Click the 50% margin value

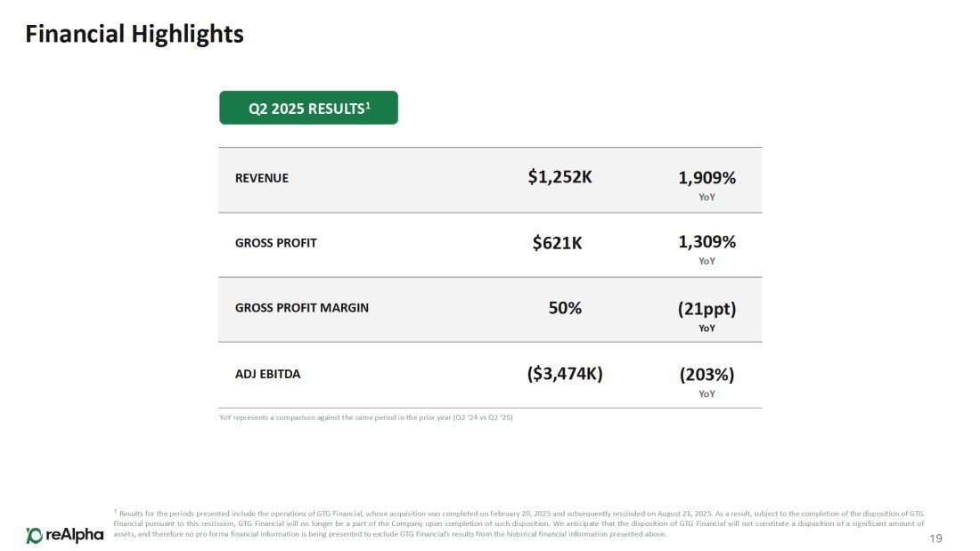tap(564, 308)
